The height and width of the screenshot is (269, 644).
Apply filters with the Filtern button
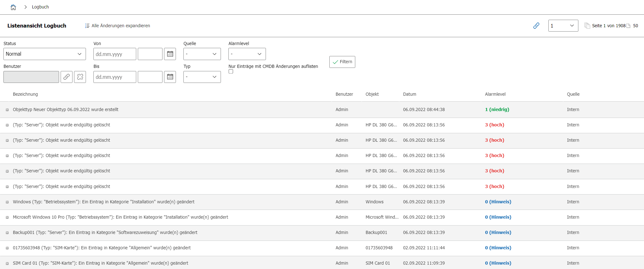[x=342, y=62]
